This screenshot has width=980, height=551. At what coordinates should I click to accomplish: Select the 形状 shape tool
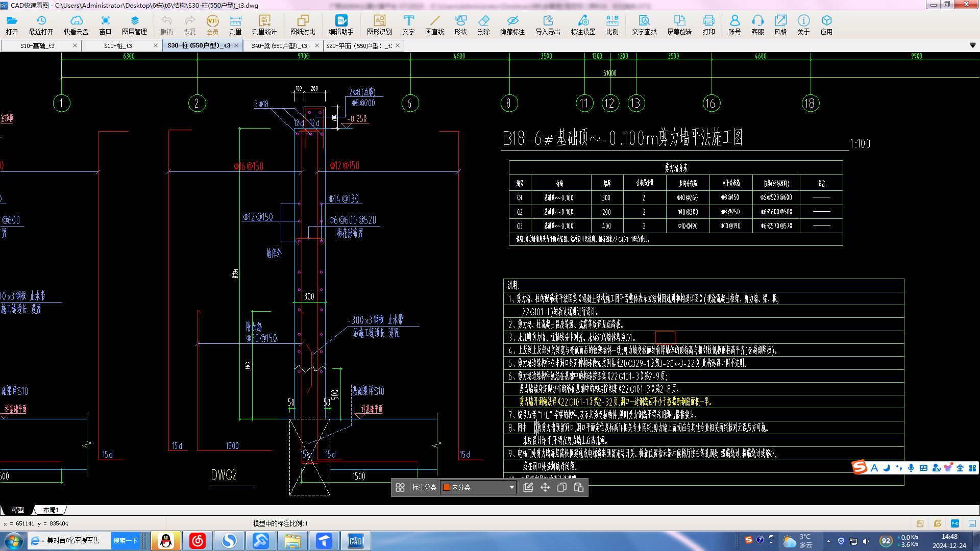tap(460, 24)
